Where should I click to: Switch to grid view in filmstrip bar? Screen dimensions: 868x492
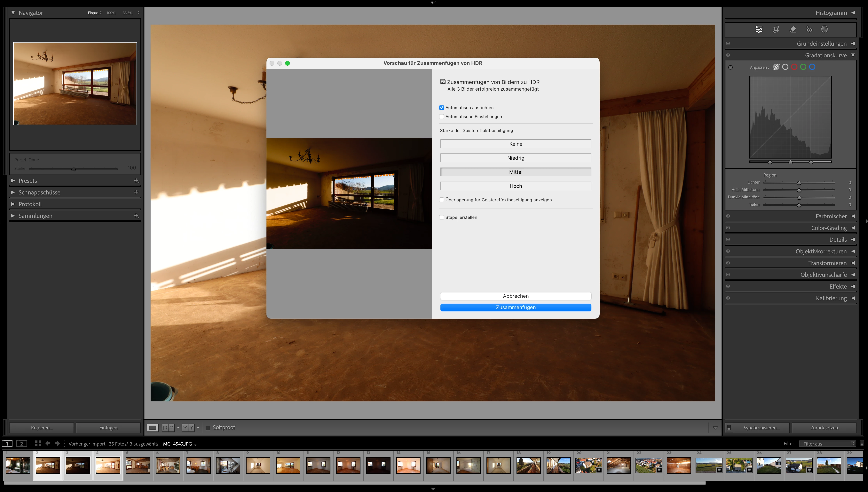coord(38,443)
